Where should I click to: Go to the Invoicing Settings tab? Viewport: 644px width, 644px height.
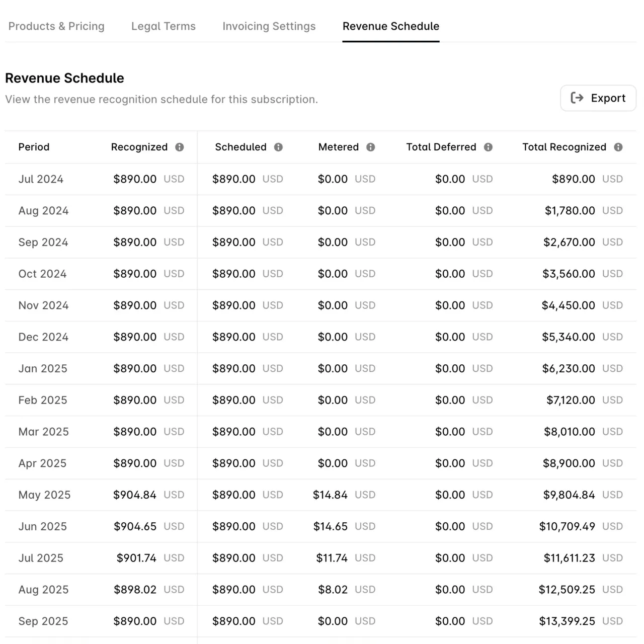269,26
